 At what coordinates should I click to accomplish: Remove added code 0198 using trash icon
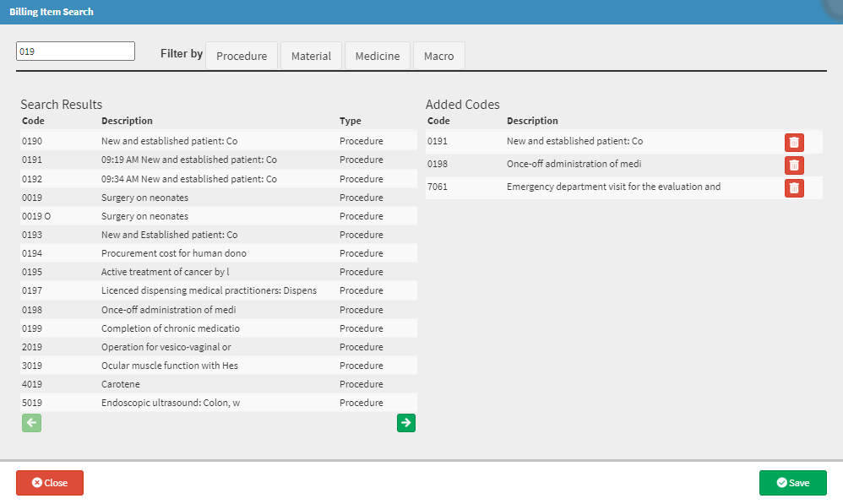point(794,165)
